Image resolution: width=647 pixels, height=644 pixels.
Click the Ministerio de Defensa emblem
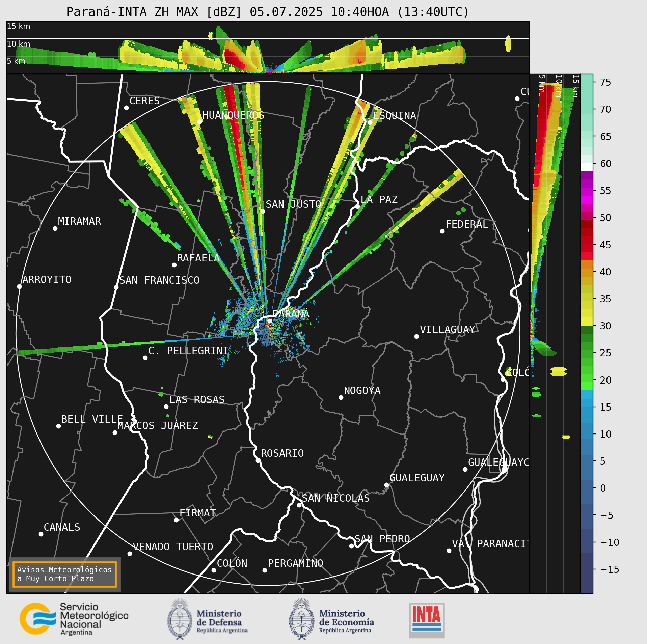(180, 619)
